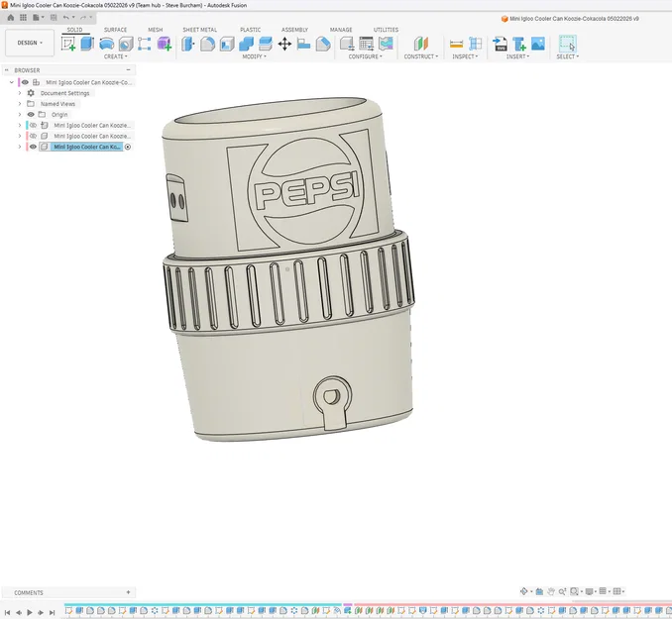Open the File menu icon
This screenshot has height=619, width=672.
tap(37, 18)
